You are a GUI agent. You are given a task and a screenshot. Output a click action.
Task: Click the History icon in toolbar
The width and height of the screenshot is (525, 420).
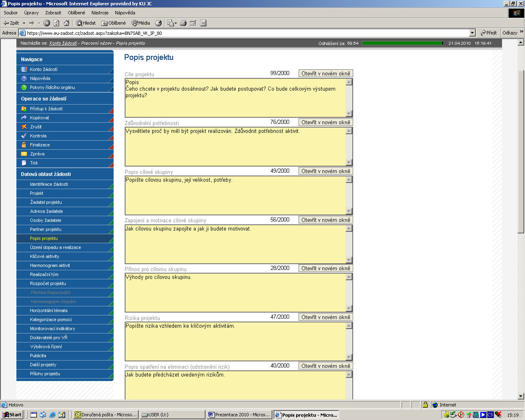point(158,23)
